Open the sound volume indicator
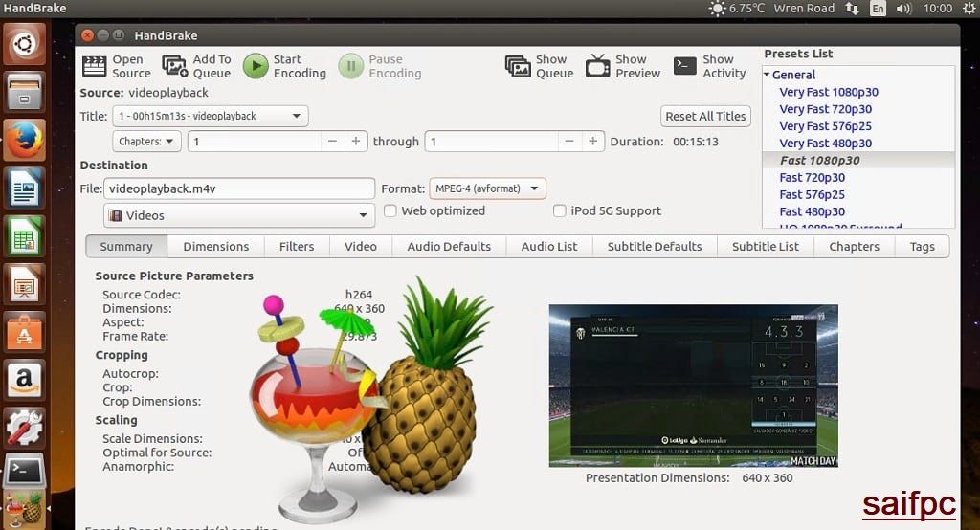980x530 pixels. [903, 8]
